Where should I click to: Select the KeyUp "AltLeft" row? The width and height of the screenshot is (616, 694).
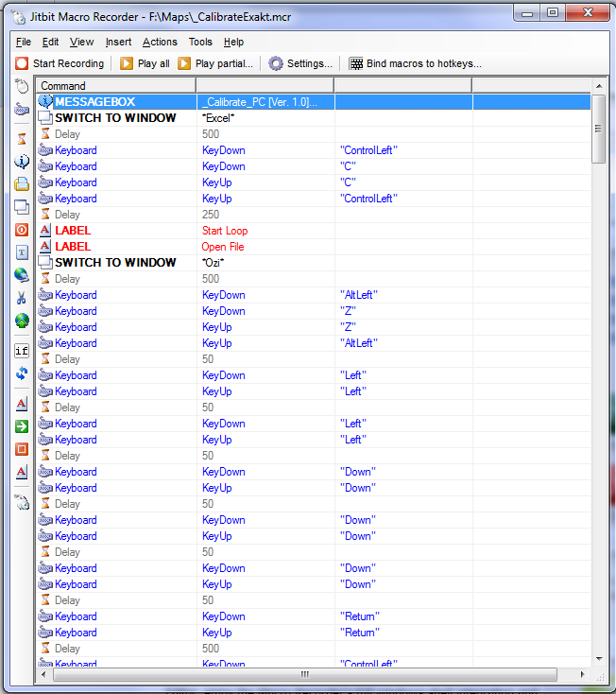pos(314,343)
